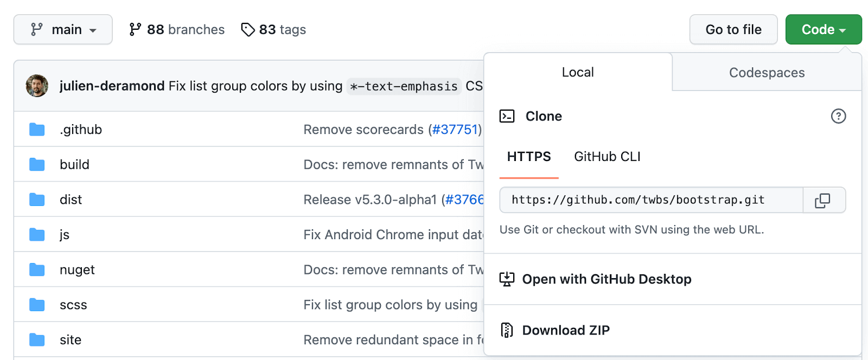This screenshot has height=360, width=868.
Task: Switch to the Codespaces tab
Action: [x=766, y=73]
